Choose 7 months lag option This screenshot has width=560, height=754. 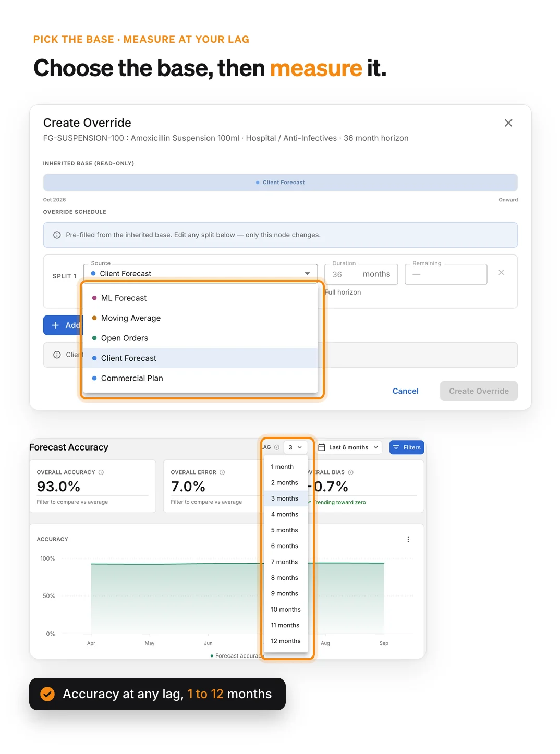(286, 562)
